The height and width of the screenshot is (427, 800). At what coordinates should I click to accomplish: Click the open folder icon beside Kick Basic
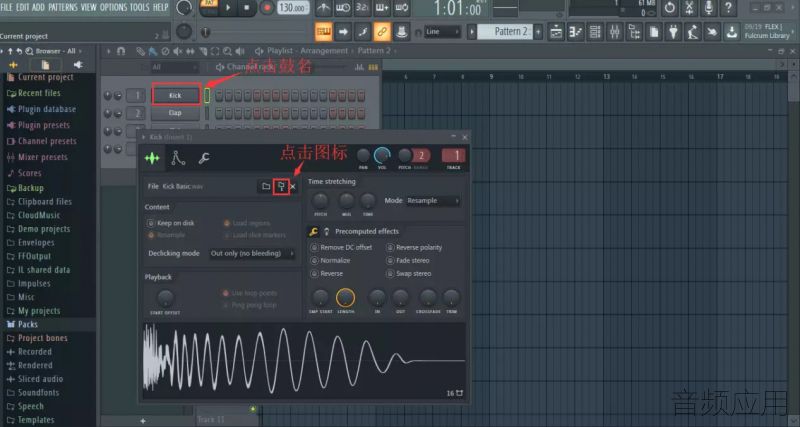point(266,186)
